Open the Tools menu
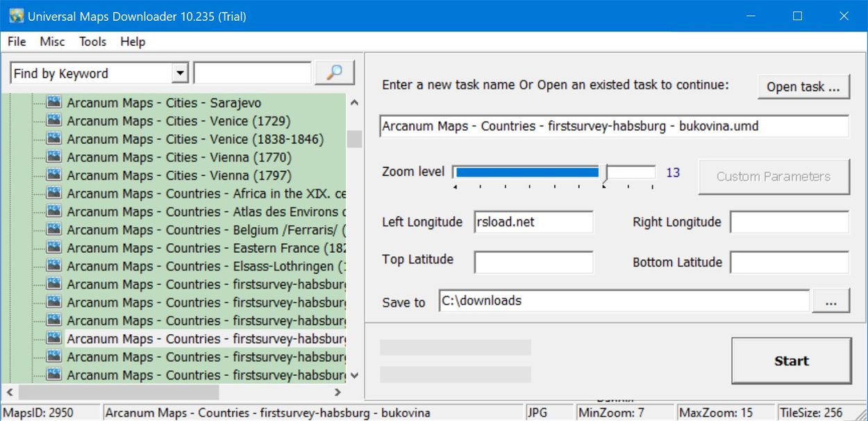This screenshot has width=868, height=421. pos(92,42)
